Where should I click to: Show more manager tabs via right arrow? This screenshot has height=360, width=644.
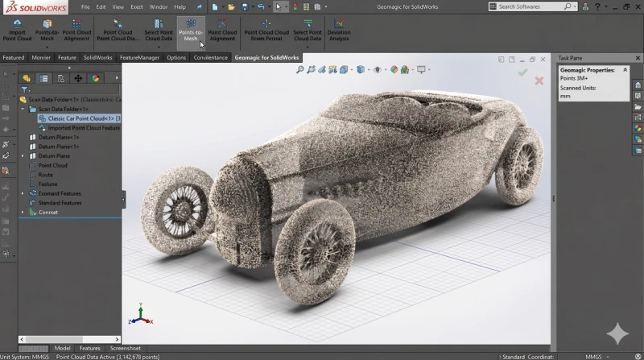[117, 78]
